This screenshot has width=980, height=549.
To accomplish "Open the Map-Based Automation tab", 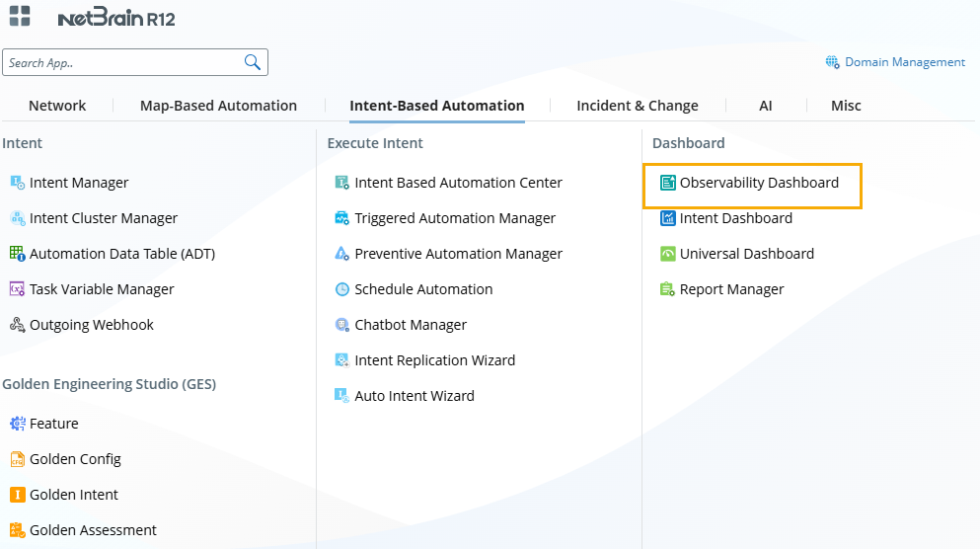I will pos(218,106).
